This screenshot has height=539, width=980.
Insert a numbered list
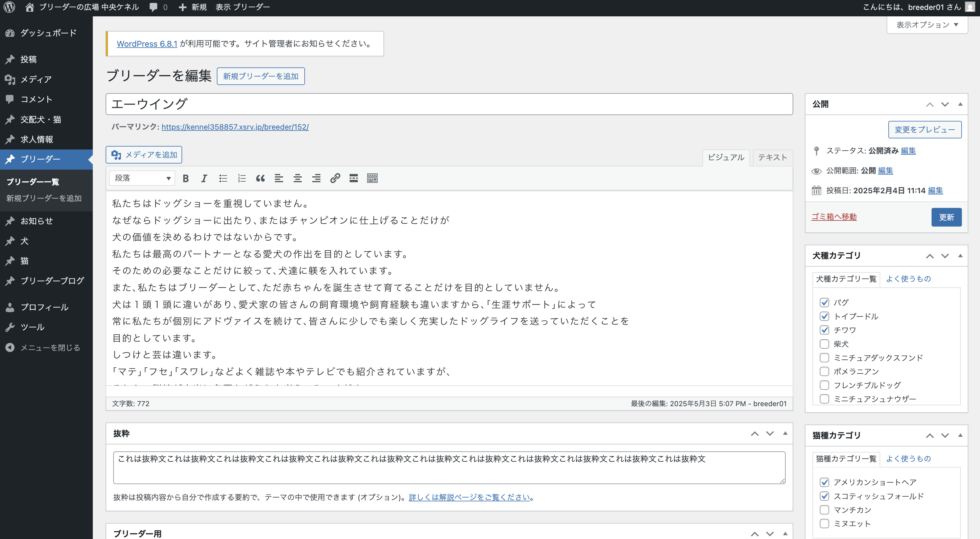pyautogui.click(x=242, y=178)
